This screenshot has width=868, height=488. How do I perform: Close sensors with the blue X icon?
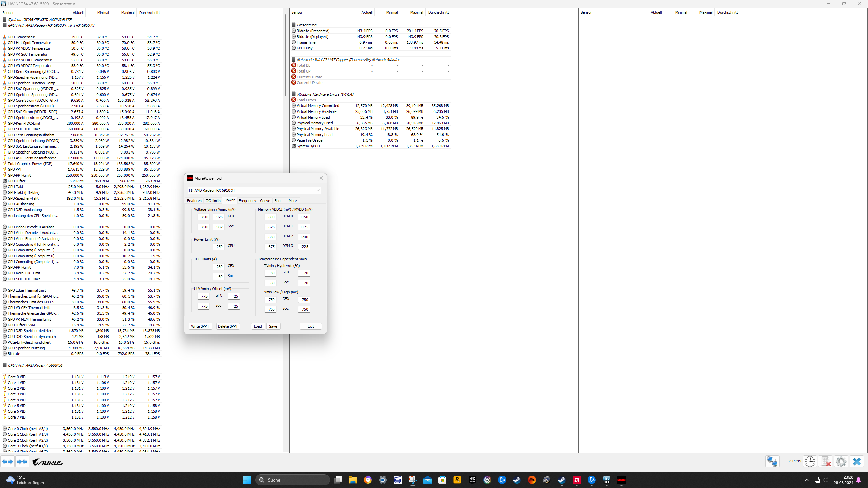point(857,462)
